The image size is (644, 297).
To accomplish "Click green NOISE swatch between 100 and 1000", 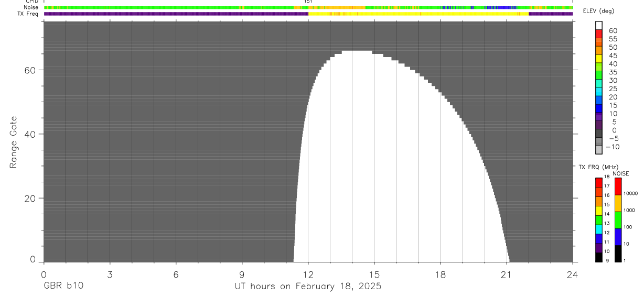I will pyautogui.click(x=618, y=220).
